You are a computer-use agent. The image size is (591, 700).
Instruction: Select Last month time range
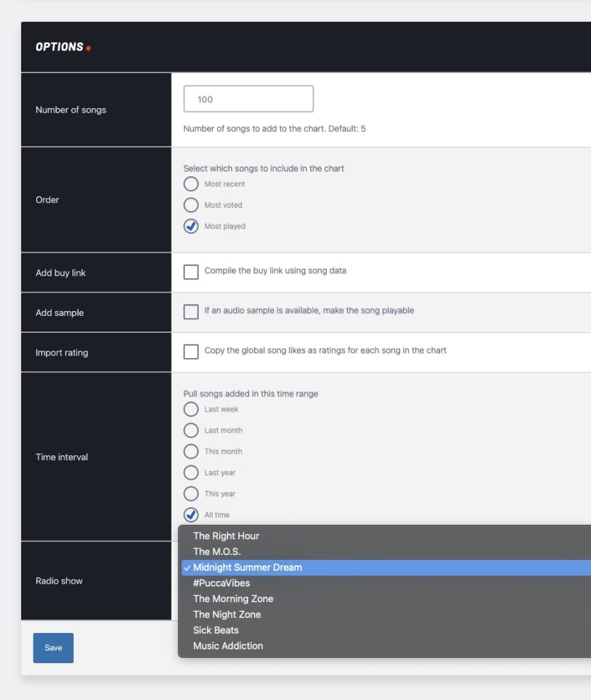point(191,431)
